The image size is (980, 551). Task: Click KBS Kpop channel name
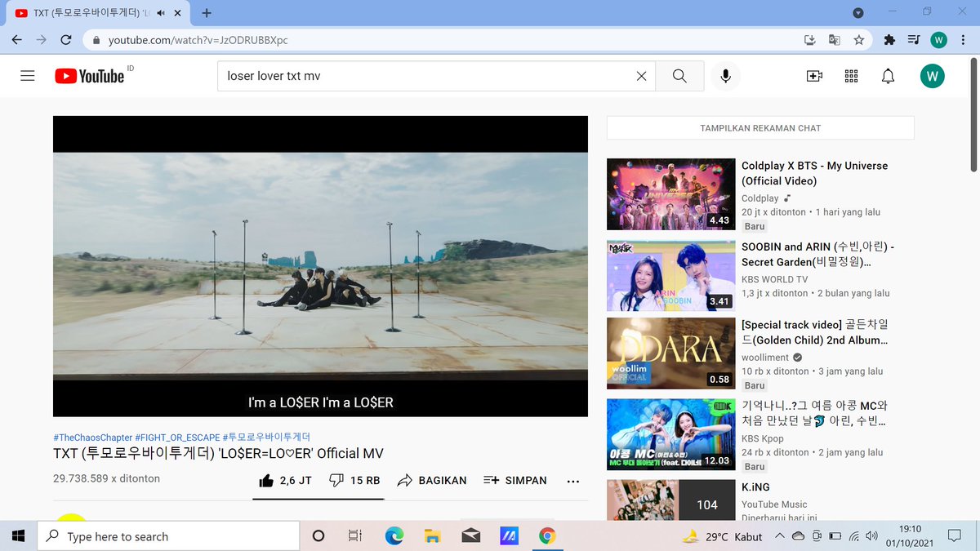click(763, 438)
